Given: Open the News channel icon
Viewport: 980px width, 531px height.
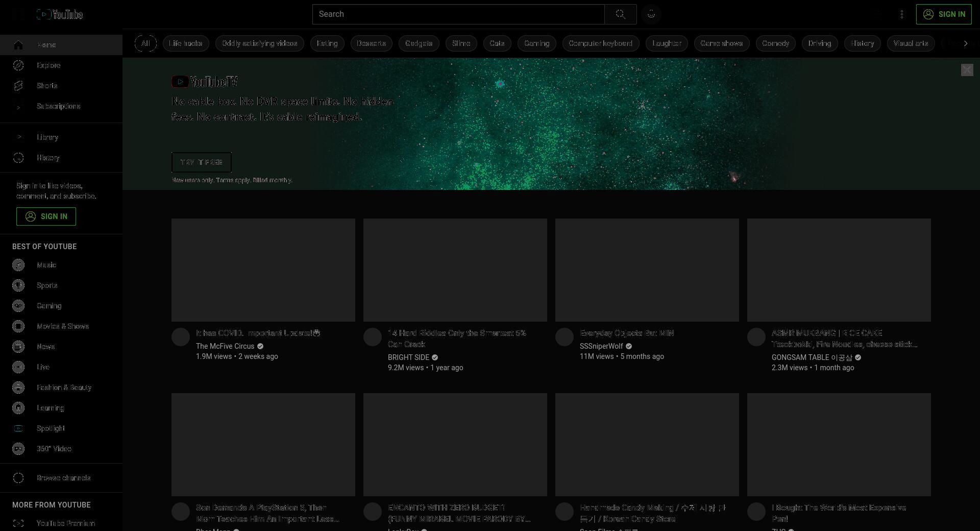Looking at the screenshot, I should pyautogui.click(x=18, y=347).
